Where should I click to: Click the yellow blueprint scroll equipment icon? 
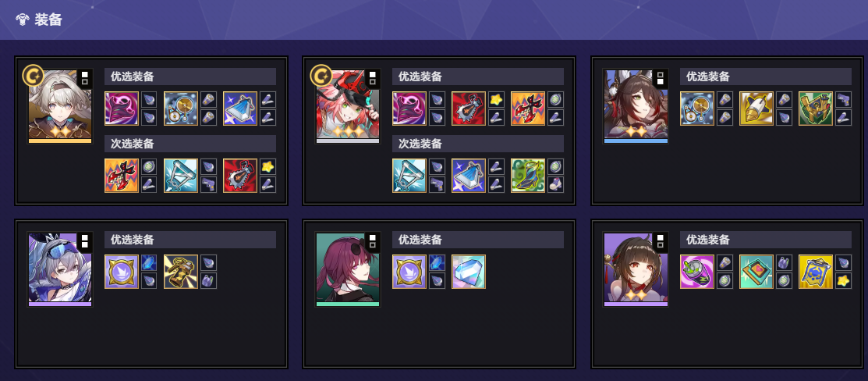click(x=816, y=272)
